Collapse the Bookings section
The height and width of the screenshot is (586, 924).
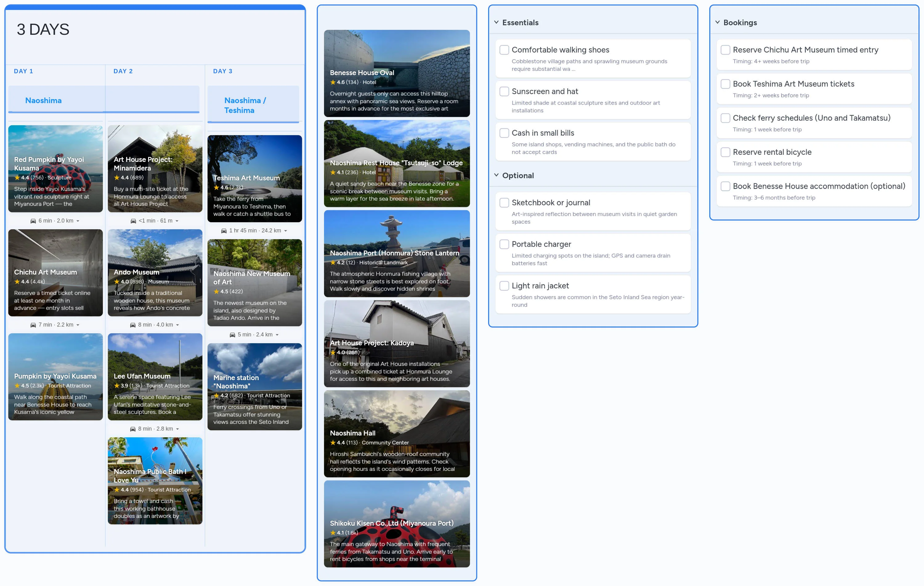click(x=718, y=22)
